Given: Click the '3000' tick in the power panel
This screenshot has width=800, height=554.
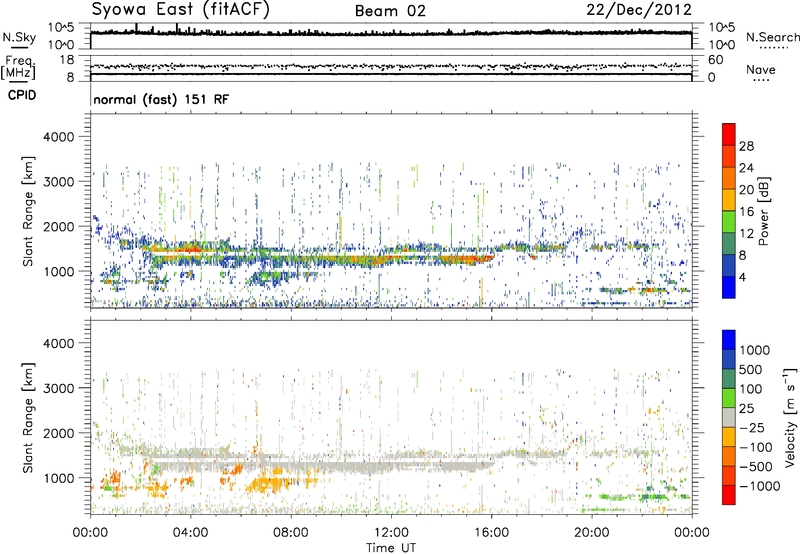Looking at the screenshot, I should coord(59,182).
